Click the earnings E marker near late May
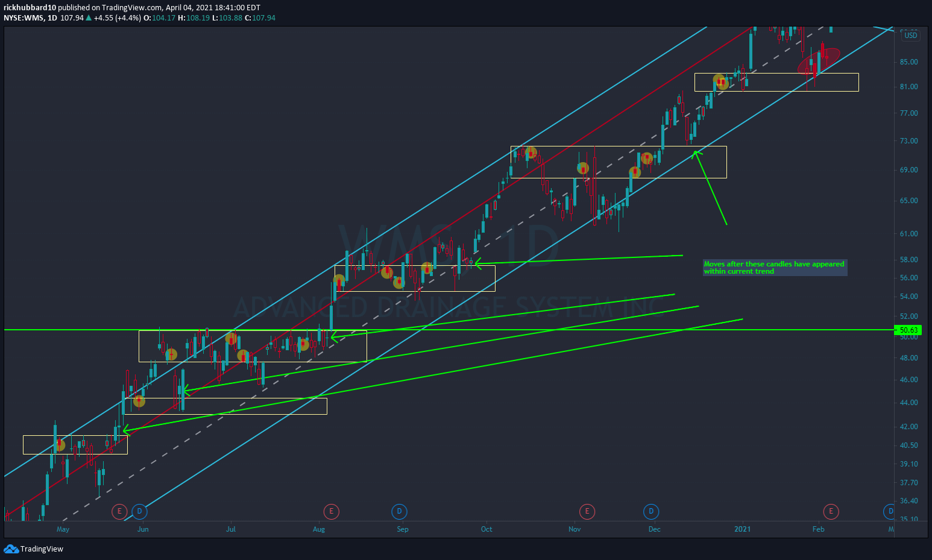Image resolution: width=932 pixels, height=560 pixels. coord(119,512)
